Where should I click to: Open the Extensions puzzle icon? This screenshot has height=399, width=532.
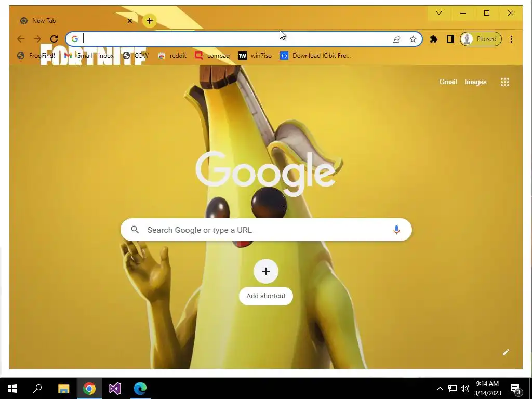pos(434,39)
